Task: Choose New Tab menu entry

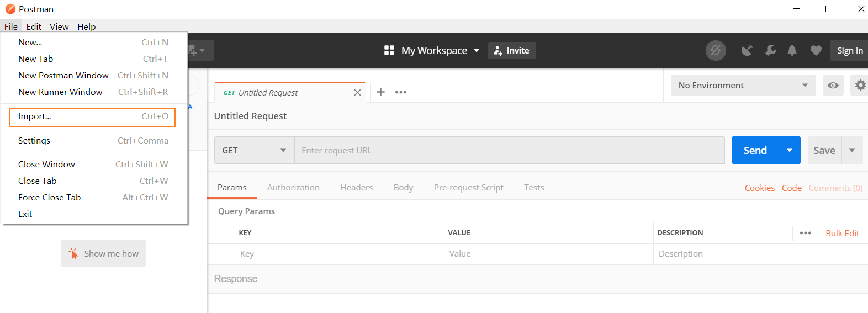Action: (94, 59)
